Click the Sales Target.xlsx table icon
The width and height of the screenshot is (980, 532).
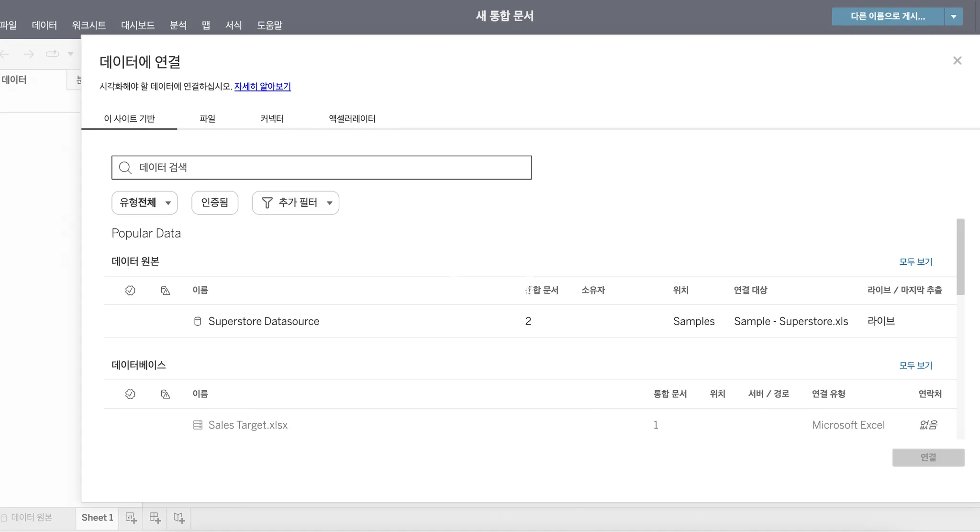coord(197,425)
